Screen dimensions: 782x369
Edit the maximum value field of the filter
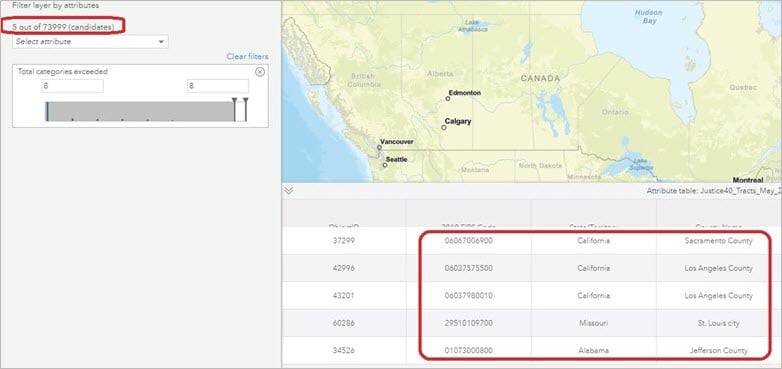click(x=218, y=86)
